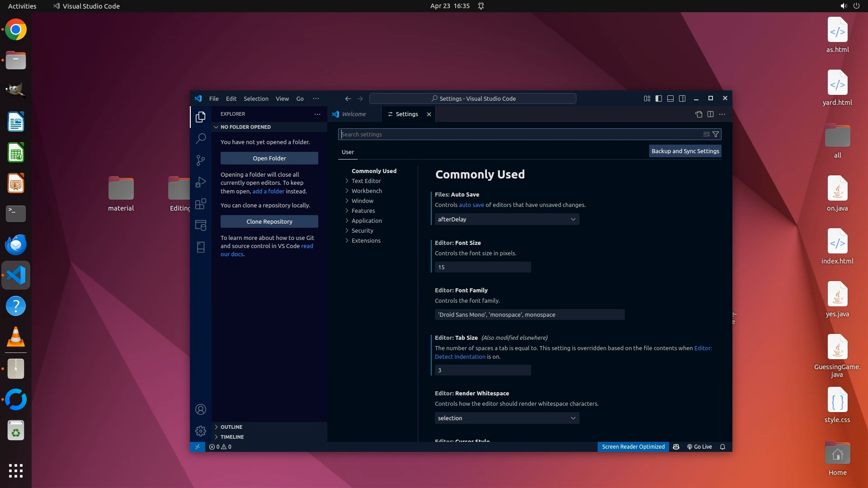Expand the Text Editor settings category
Viewport: 868px width, 488px height.
366,181
